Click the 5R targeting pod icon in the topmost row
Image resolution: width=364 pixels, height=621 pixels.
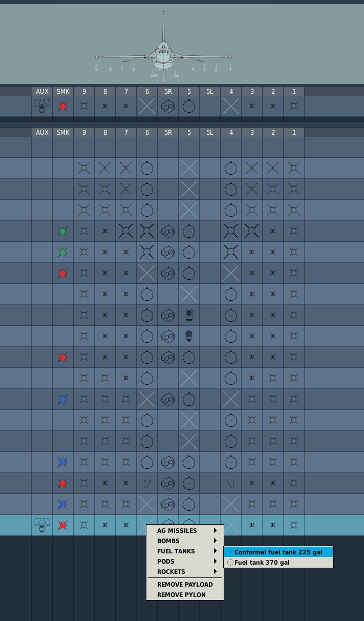coord(168,107)
